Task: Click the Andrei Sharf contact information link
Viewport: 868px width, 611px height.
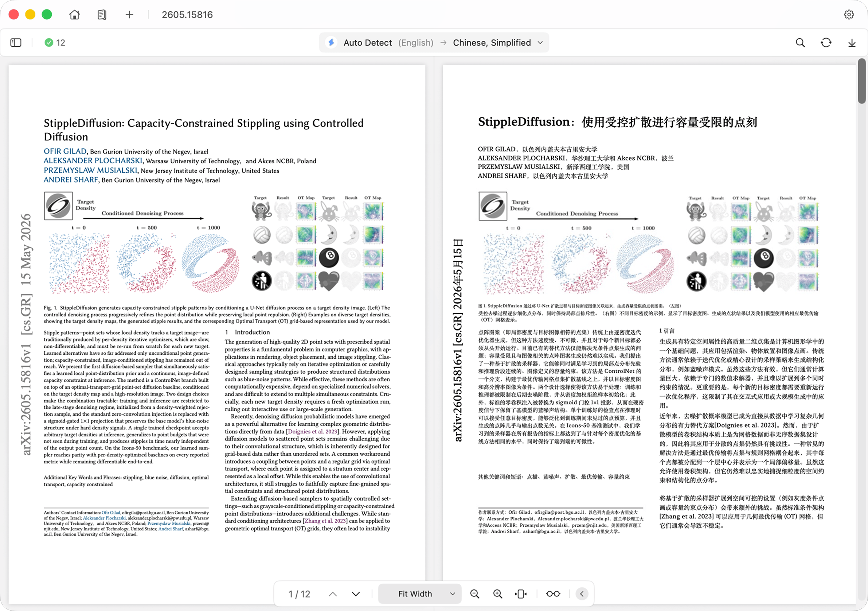Action: point(171,529)
